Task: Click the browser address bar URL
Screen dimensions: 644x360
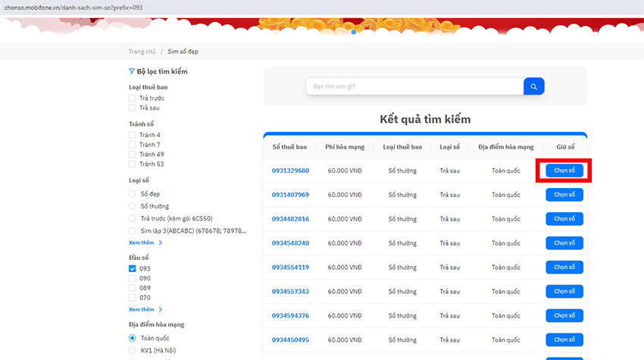Action: [x=73, y=8]
